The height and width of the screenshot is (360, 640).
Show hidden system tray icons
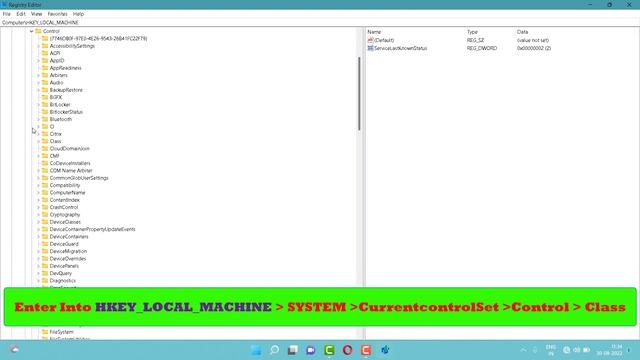tap(523, 350)
